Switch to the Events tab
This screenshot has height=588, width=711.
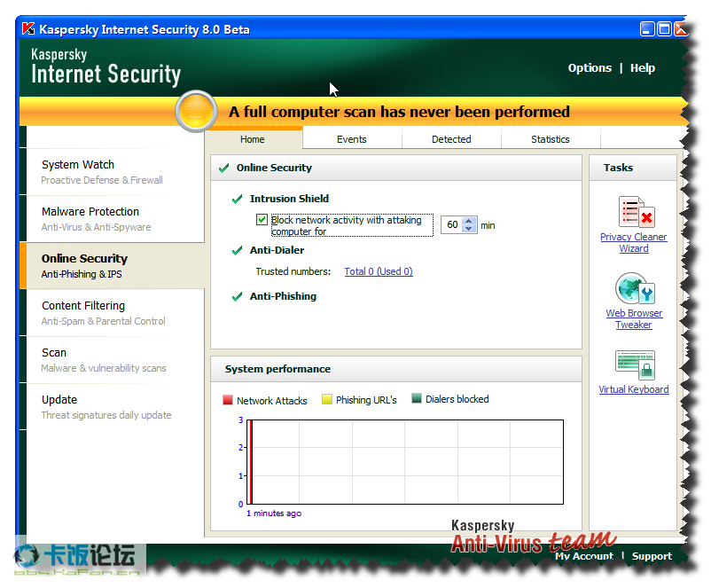pos(352,139)
